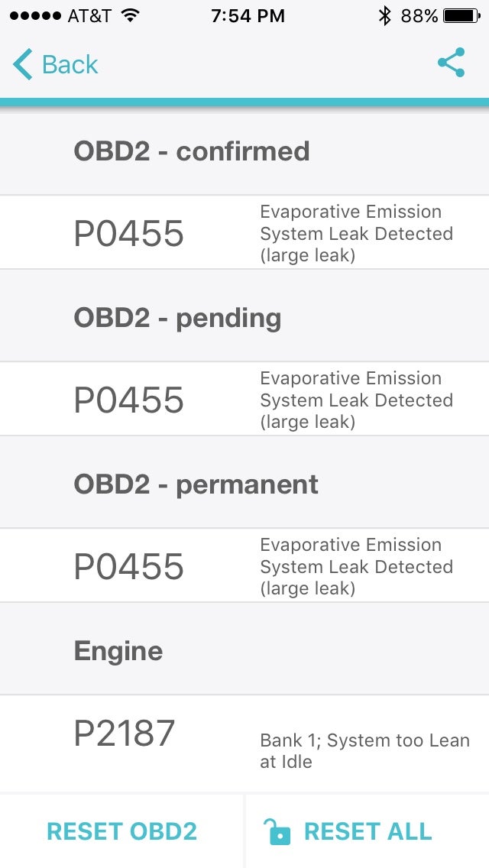Tap the share icon at top right
The width and height of the screenshot is (489, 868).
coord(452,64)
